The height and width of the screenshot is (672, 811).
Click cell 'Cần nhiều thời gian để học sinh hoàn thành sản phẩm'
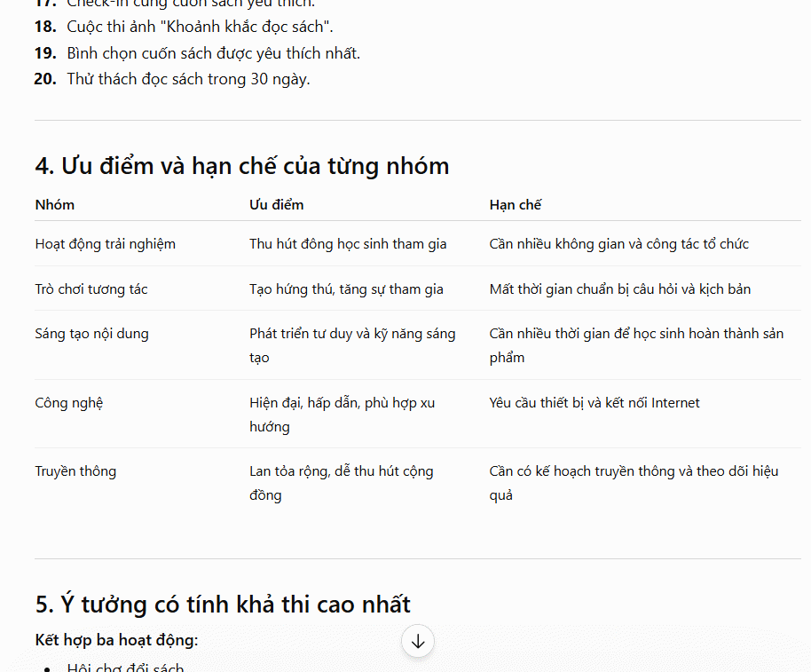pyautogui.click(x=636, y=345)
